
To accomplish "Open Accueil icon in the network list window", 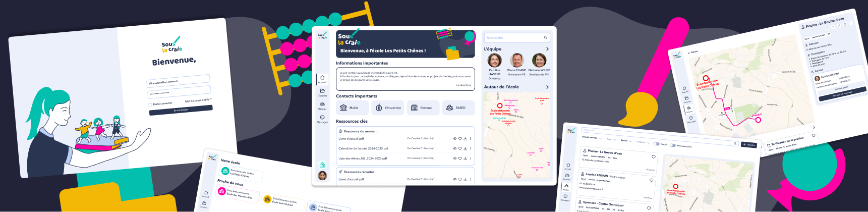I will (x=568, y=166).
